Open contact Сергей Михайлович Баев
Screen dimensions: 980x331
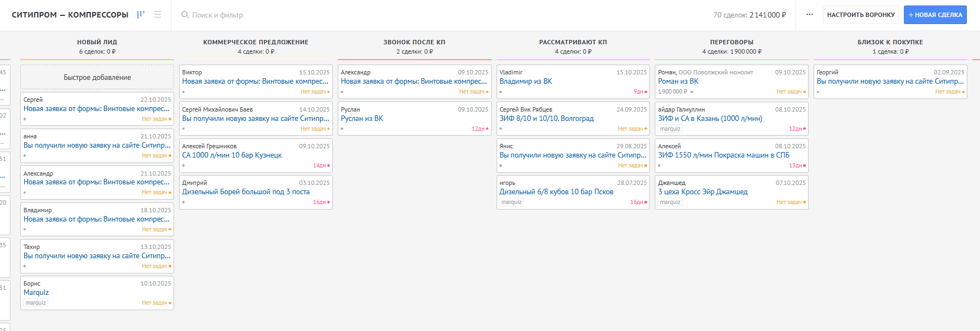pyautogui.click(x=217, y=109)
